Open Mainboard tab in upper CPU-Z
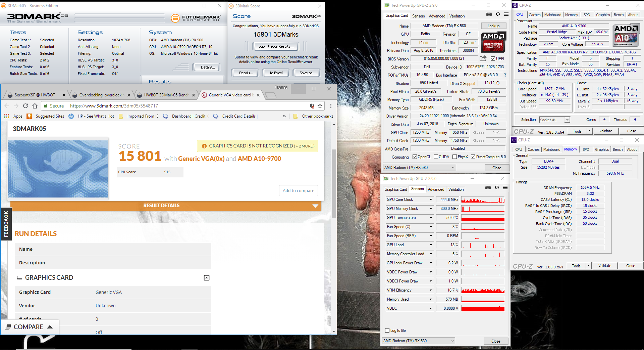The image size is (644, 350). [553, 15]
